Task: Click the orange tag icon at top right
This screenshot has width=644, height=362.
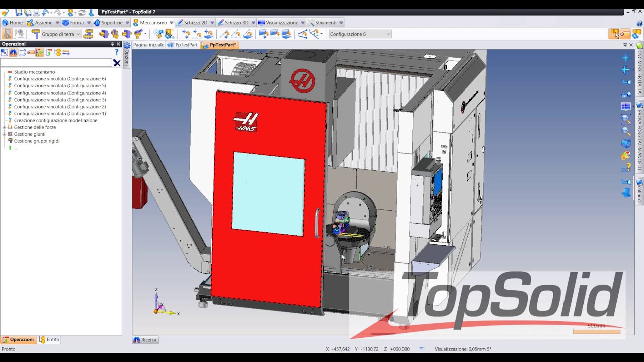Action: coord(625,34)
